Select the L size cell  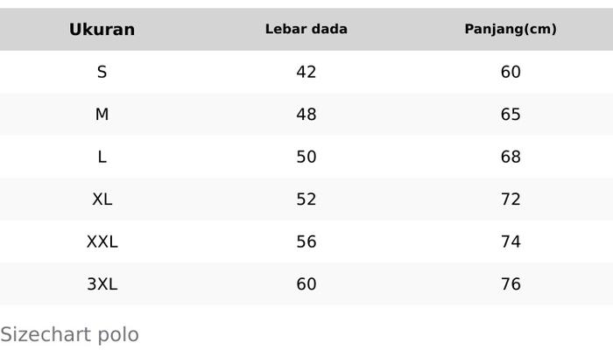click(102, 157)
